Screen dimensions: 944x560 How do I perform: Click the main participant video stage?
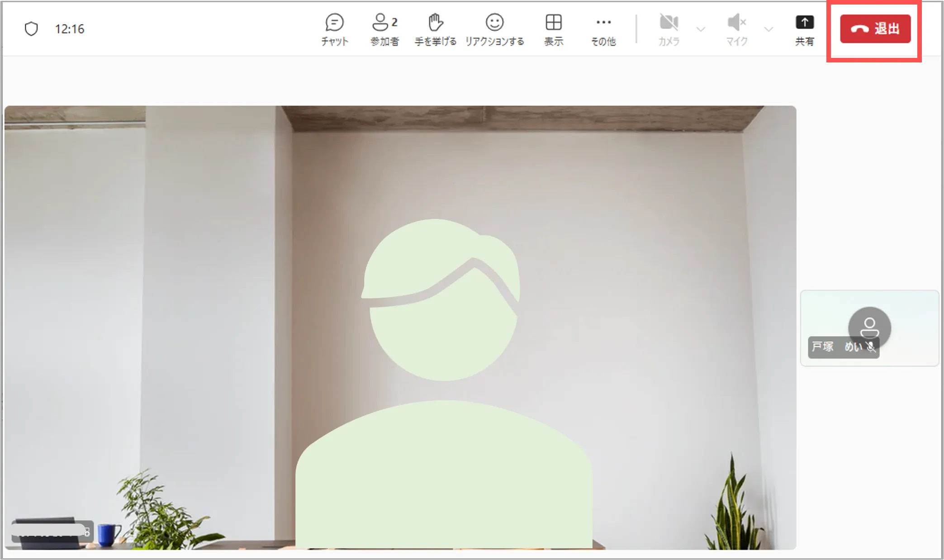click(400, 327)
